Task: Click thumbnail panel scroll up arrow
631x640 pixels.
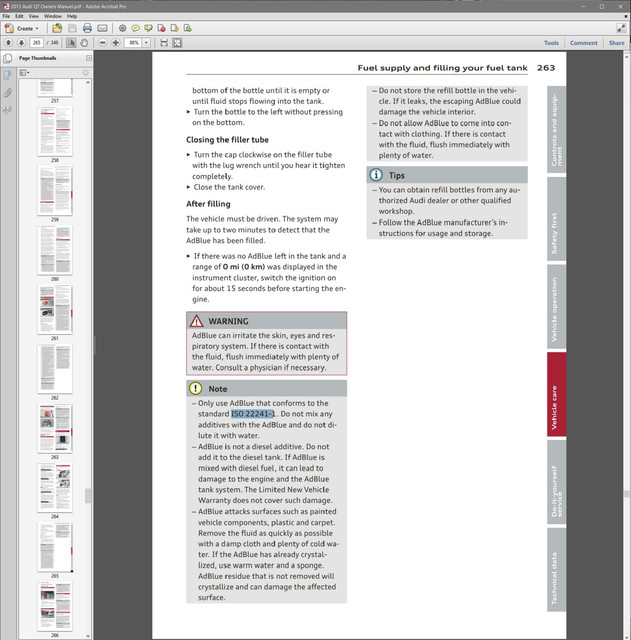Action: [88, 82]
